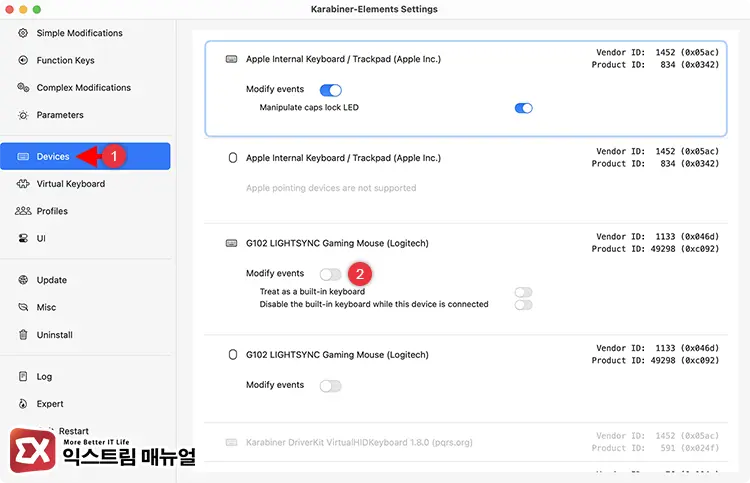Toggle Manipulate caps lock LED switch
Screen dimensions: 750x483
[524, 108]
